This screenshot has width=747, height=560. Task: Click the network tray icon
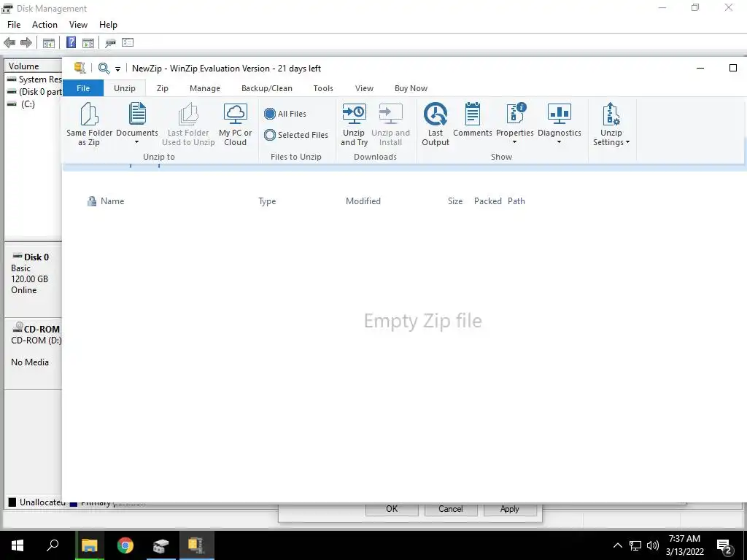click(x=635, y=545)
